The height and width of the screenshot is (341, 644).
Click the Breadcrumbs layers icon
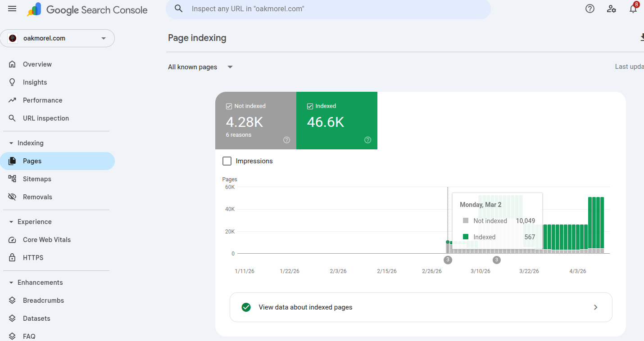click(12, 301)
